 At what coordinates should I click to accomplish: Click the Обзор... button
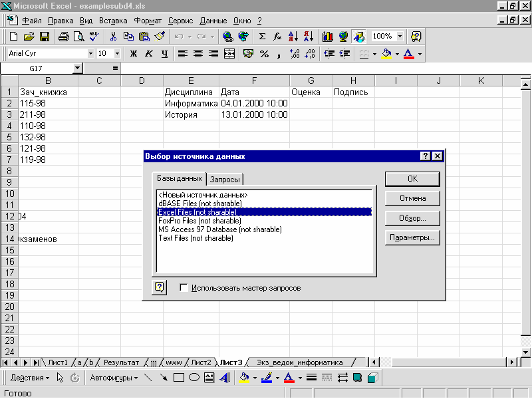[x=412, y=218]
